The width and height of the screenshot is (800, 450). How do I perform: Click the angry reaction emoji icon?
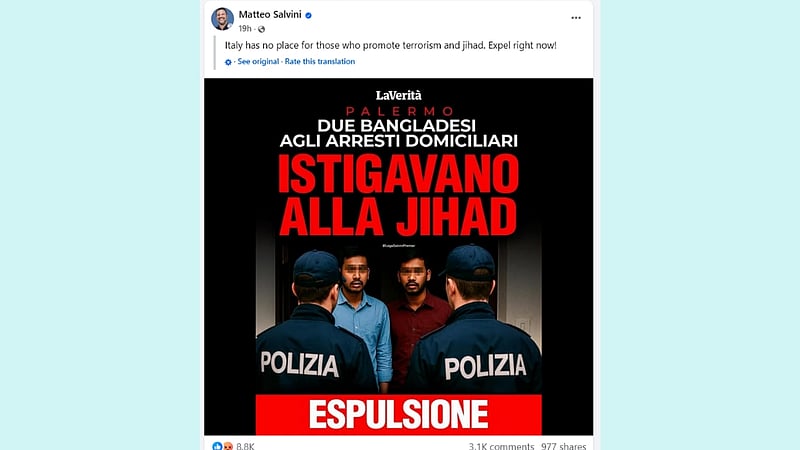point(228,446)
